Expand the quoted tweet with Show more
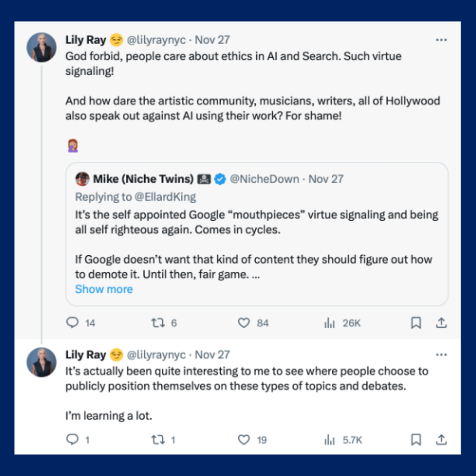The width and height of the screenshot is (476, 476). (x=104, y=289)
